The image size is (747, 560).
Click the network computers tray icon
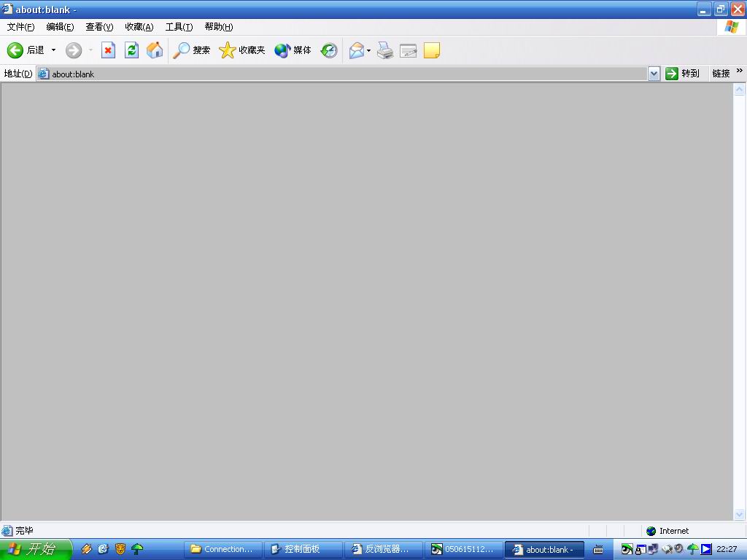(x=653, y=549)
